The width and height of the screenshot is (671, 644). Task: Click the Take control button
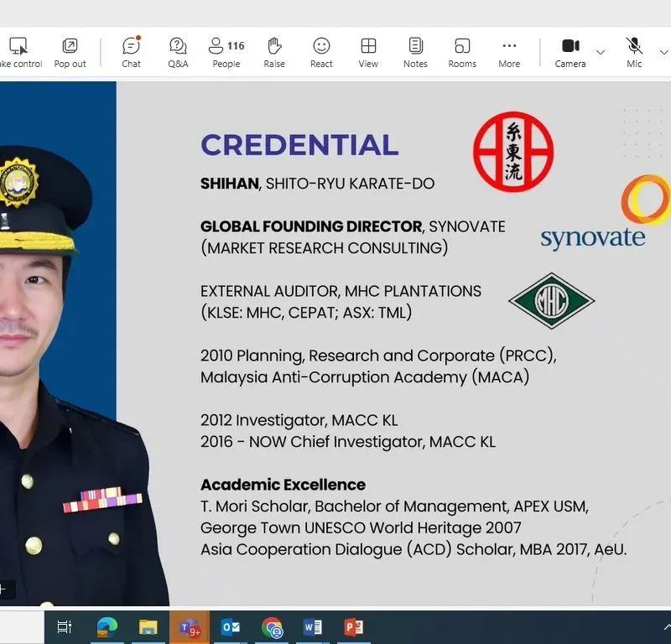coord(19,53)
